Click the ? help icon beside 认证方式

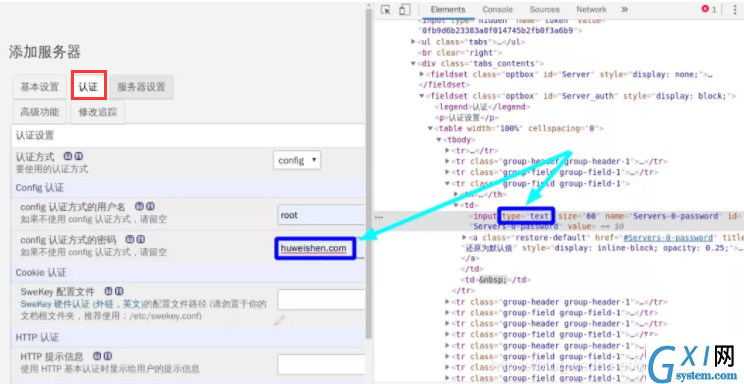click(67, 156)
